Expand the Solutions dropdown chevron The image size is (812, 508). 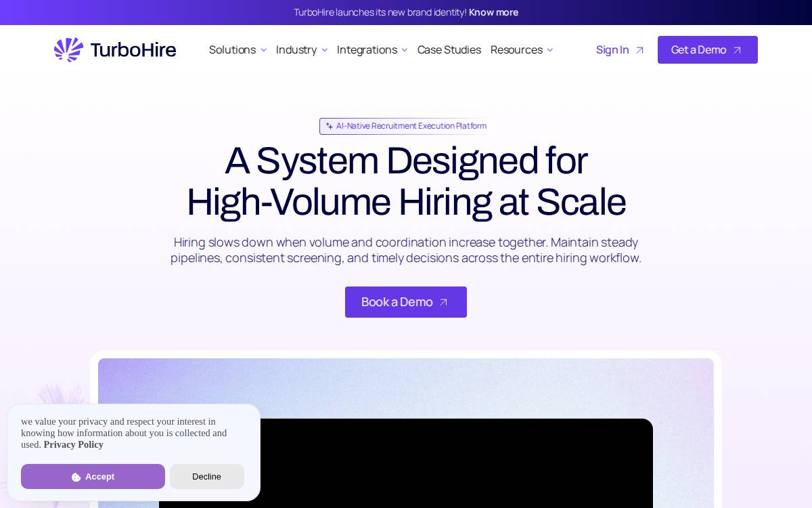pos(264,50)
